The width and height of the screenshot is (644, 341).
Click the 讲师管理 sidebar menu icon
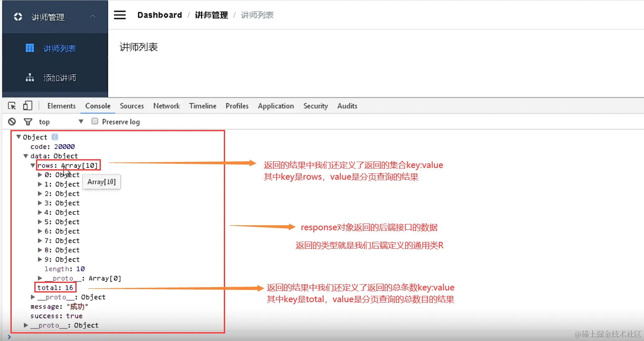pos(18,17)
